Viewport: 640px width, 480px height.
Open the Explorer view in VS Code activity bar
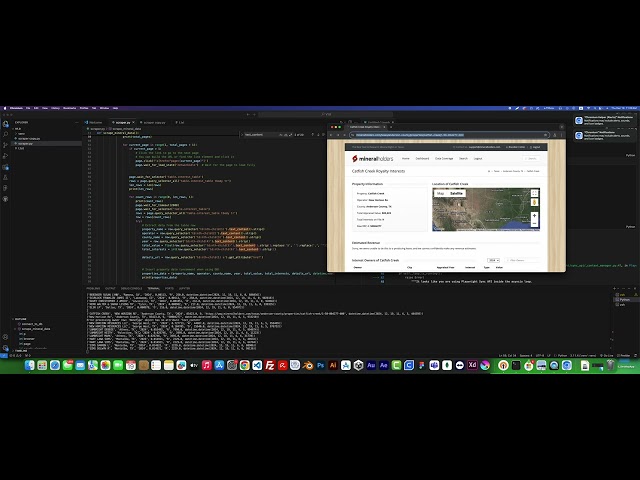click(x=6, y=123)
